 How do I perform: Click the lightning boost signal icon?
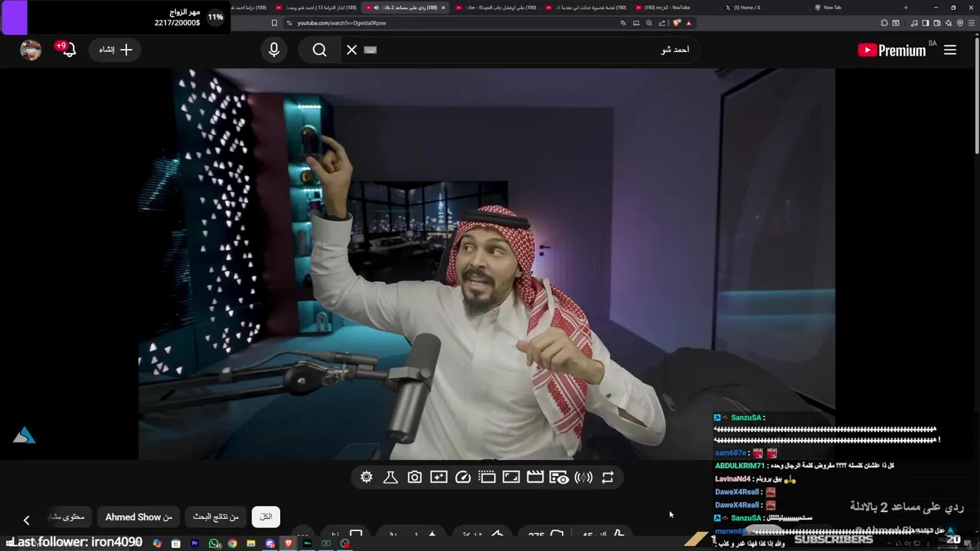point(583,478)
